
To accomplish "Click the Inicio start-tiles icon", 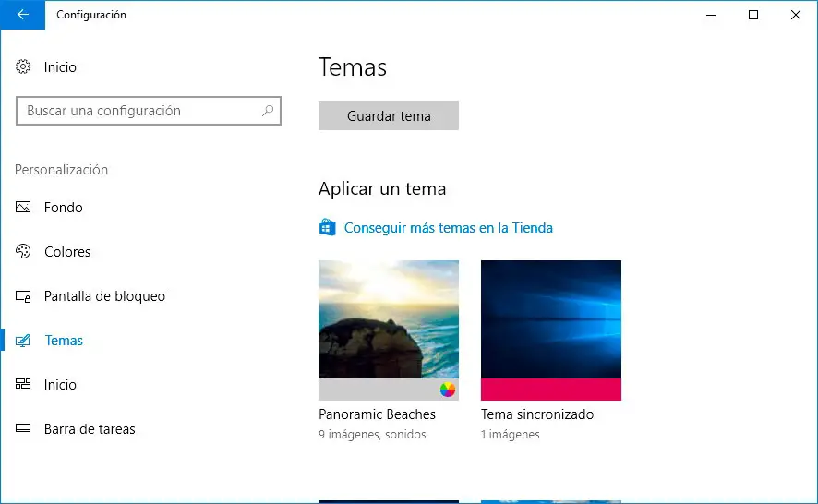I will point(24,385).
